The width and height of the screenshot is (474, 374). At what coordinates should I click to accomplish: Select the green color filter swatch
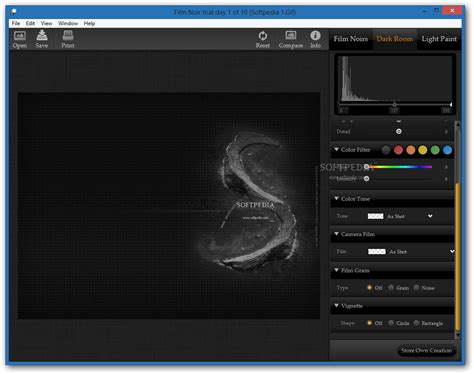[x=435, y=150]
